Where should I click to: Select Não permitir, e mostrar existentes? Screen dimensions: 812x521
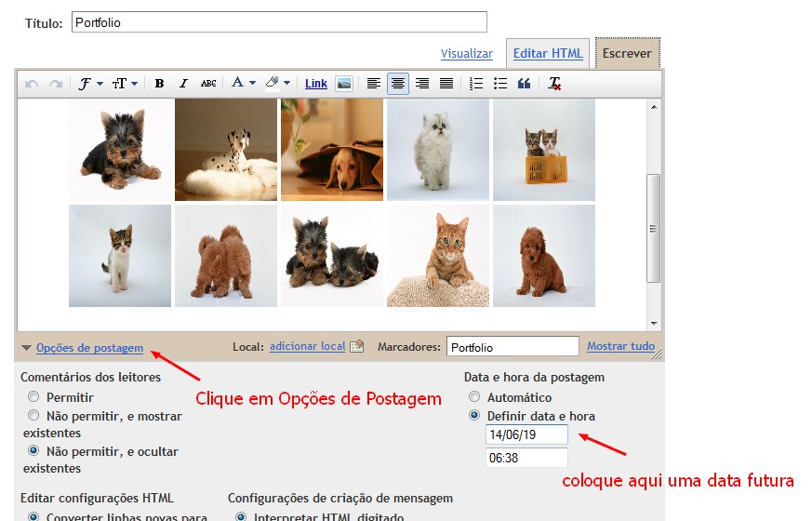point(33,415)
